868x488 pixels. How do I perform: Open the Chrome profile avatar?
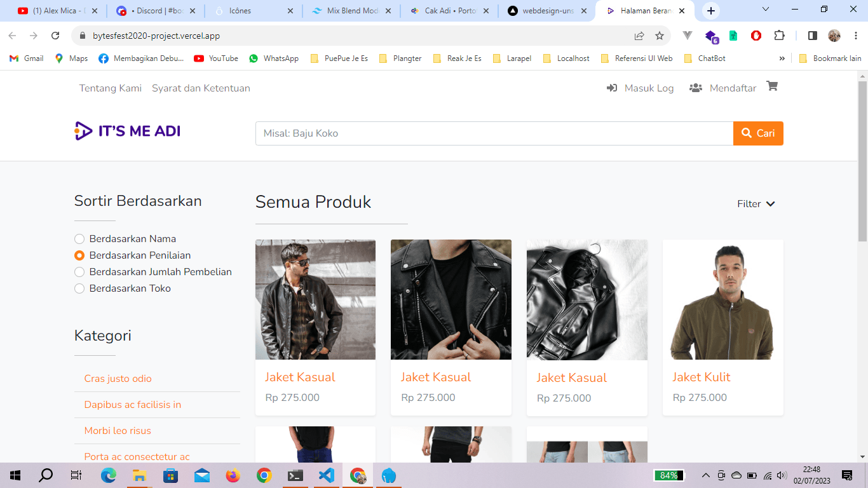[834, 36]
